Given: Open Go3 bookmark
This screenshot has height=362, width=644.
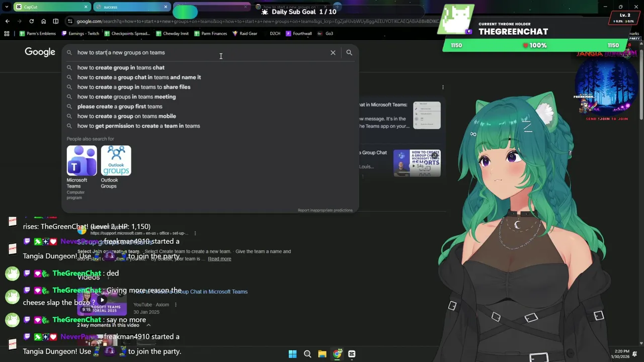Looking at the screenshot, I should (x=326, y=34).
